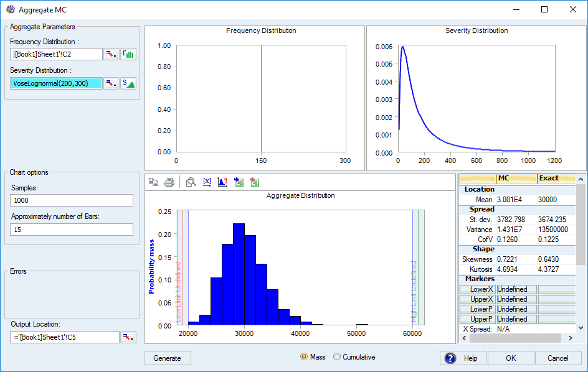588x372 pixels.
Task: Open Help for the Aggregate MC dialog
Action: coord(463,358)
